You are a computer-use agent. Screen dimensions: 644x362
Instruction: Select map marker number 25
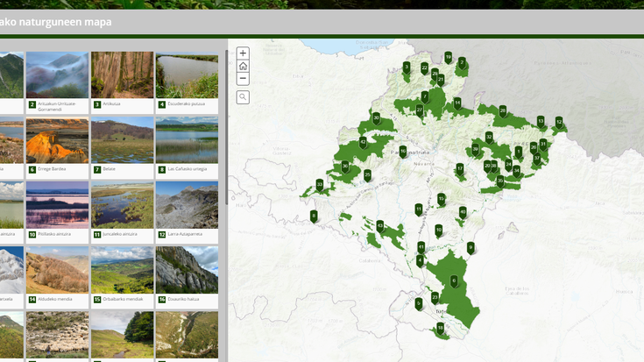[x=368, y=175]
